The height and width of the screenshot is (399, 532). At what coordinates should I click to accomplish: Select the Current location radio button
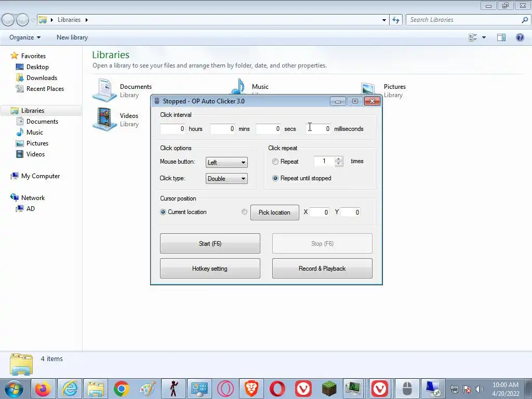(x=163, y=212)
